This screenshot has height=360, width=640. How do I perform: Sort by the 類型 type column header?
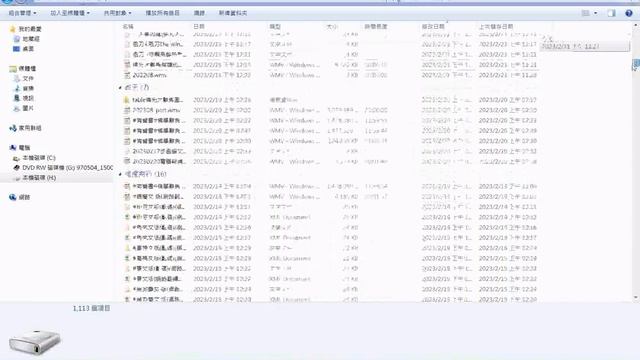(x=275, y=26)
